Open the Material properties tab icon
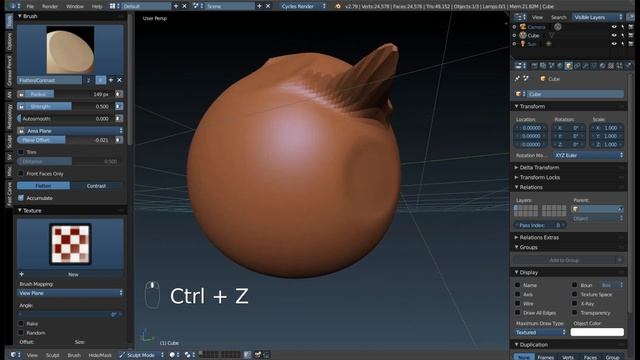 (x=603, y=66)
